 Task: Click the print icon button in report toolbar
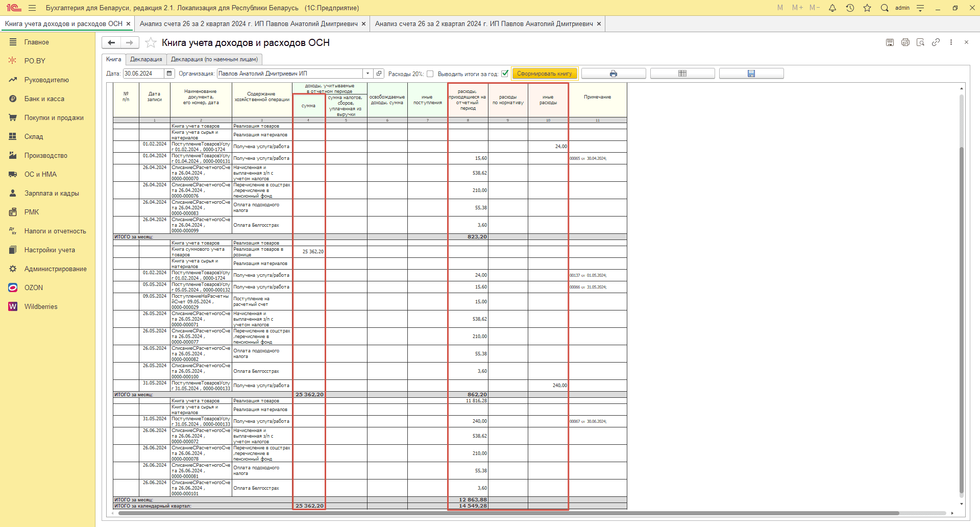point(613,74)
